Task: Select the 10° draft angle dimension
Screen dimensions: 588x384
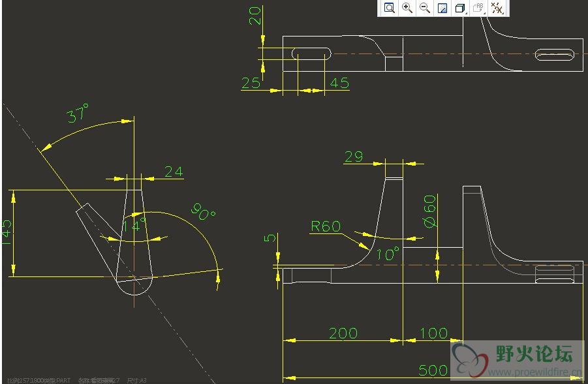Action: [388, 254]
